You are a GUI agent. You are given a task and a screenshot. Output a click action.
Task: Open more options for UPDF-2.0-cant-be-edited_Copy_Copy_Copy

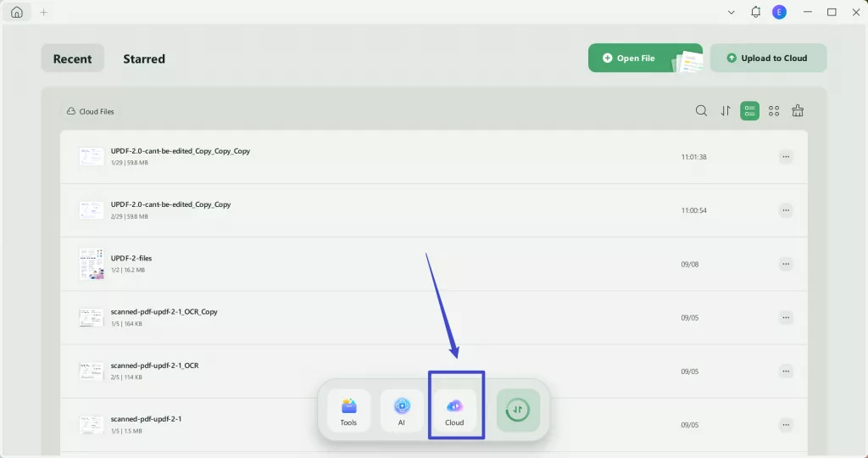[786, 157]
